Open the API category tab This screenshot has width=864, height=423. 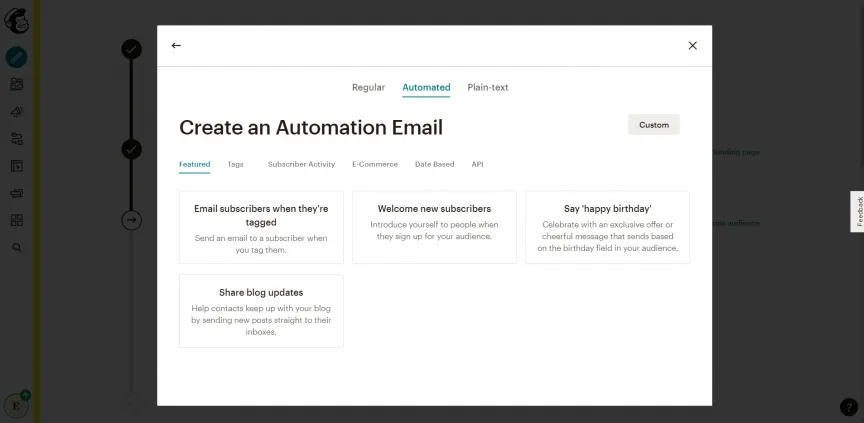(x=477, y=164)
